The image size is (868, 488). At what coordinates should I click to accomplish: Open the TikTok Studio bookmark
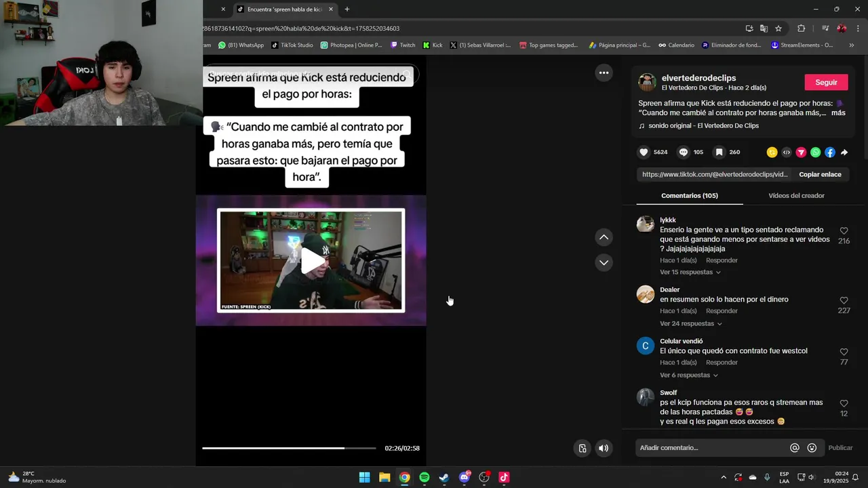(292, 45)
